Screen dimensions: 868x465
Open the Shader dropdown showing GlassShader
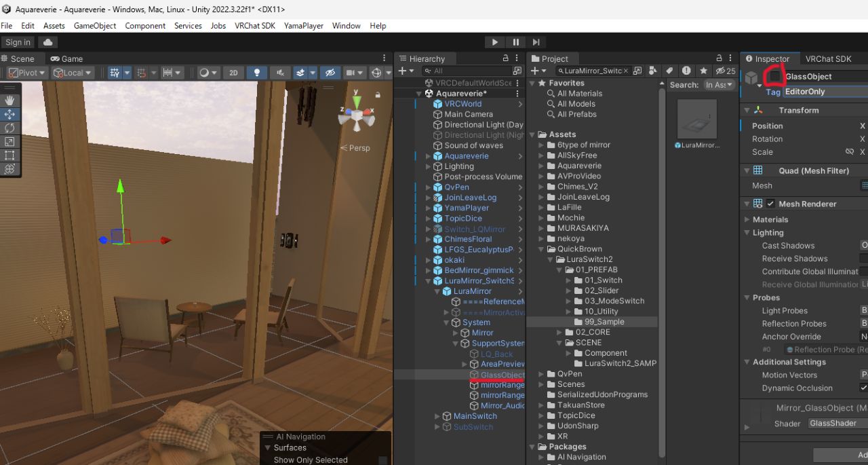point(837,423)
